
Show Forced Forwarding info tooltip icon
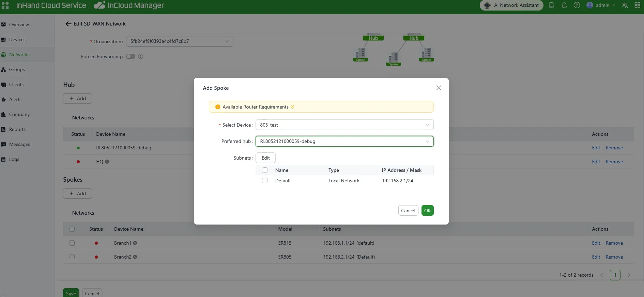click(x=141, y=56)
